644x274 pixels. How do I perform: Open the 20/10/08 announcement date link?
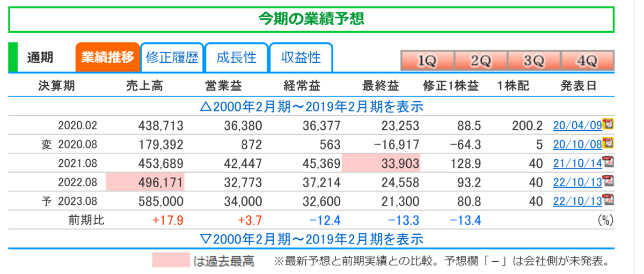(x=577, y=145)
